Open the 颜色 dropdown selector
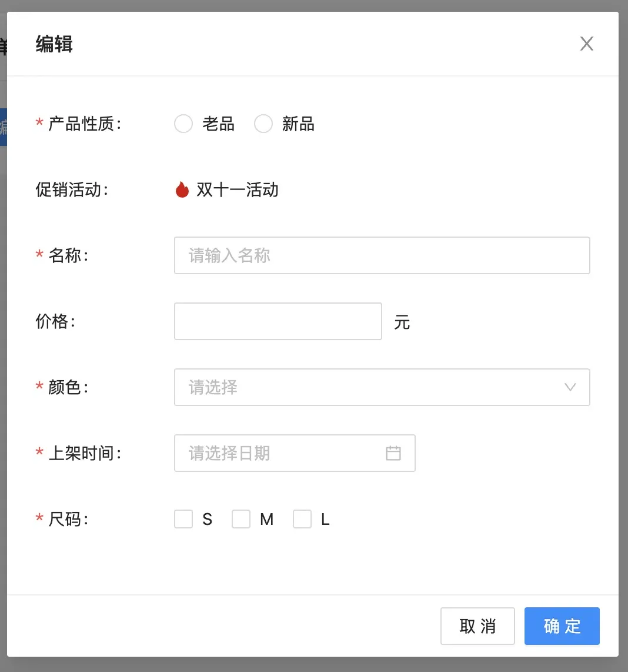Image resolution: width=628 pixels, height=672 pixels. (370, 387)
